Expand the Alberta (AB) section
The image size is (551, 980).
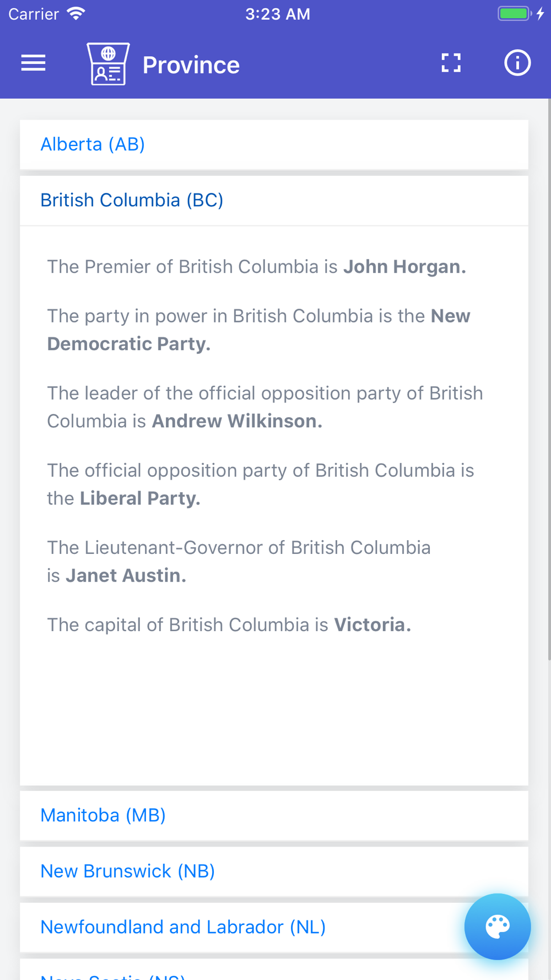(x=93, y=144)
